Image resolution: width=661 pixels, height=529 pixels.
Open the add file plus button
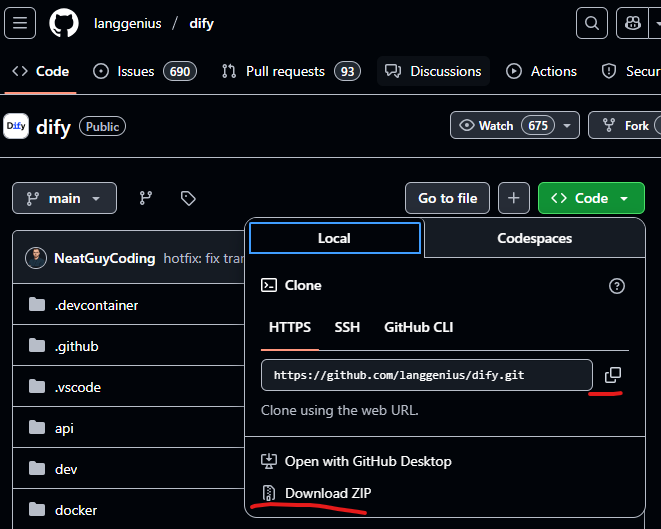pyautogui.click(x=513, y=198)
